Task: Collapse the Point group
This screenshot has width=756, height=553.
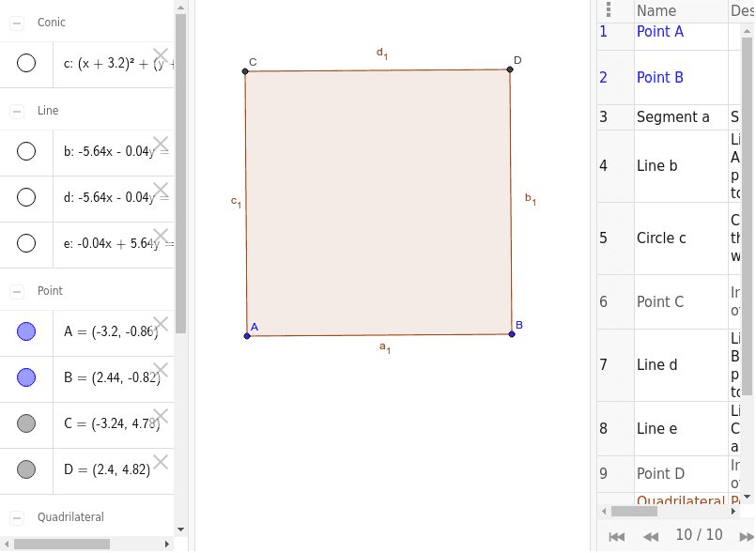Action: 17,292
